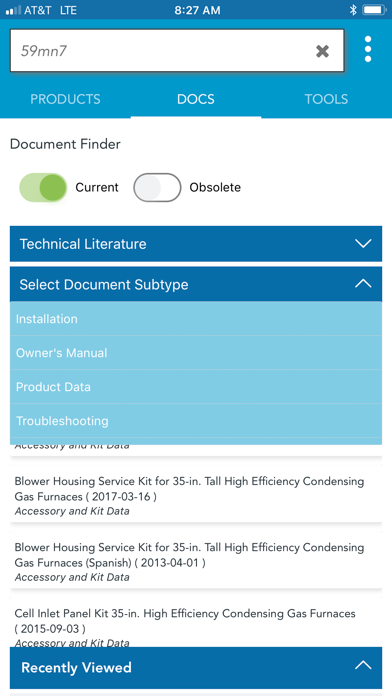Choose Troubleshooting subtype option
The width and height of the screenshot is (392, 696).
coord(196,421)
